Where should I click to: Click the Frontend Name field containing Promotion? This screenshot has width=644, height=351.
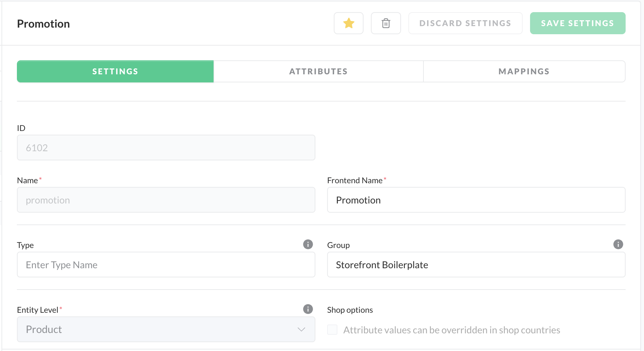click(x=476, y=200)
